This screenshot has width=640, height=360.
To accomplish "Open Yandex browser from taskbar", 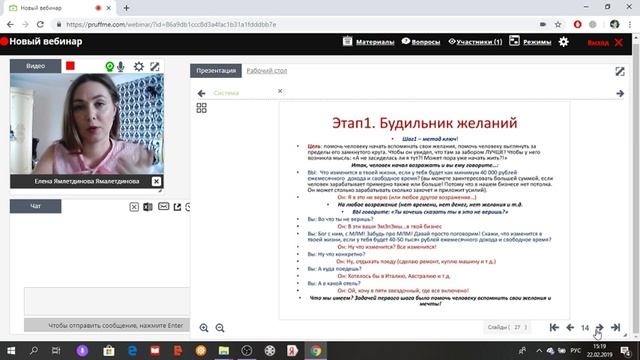I will (x=292, y=351).
